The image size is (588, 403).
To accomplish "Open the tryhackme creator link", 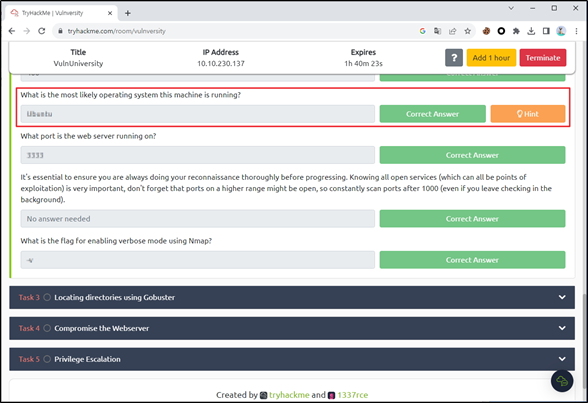I will [x=289, y=395].
